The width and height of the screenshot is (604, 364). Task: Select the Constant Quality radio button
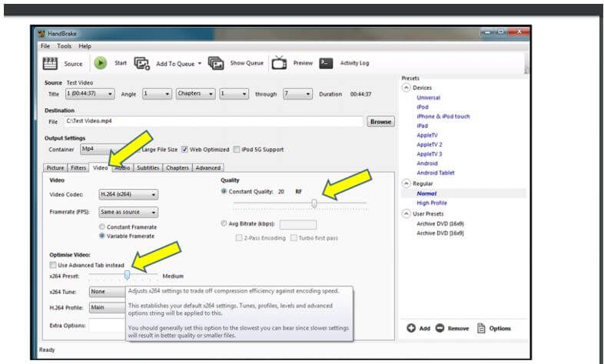[x=224, y=191]
